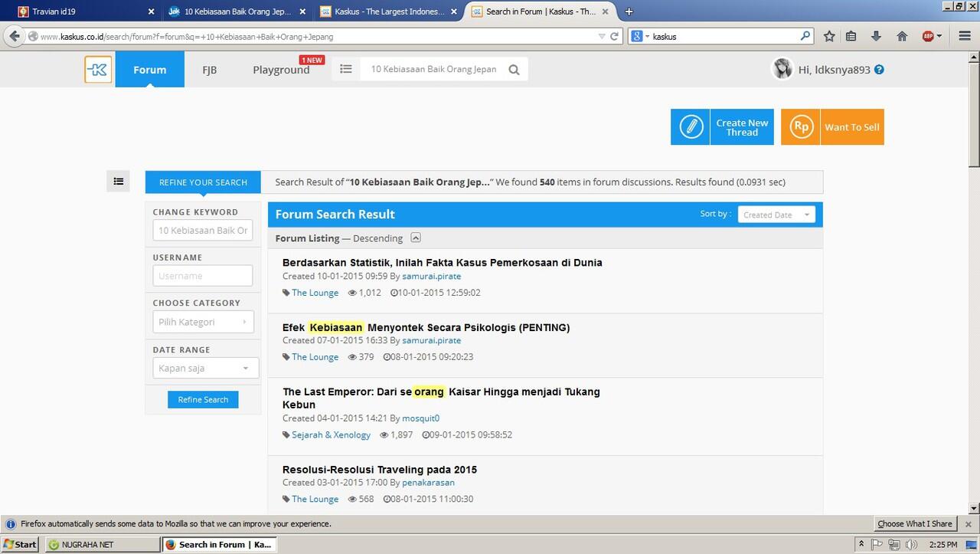Click the Kaskus logo icon
The width and height of the screenshot is (980, 554).
click(x=98, y=69)
